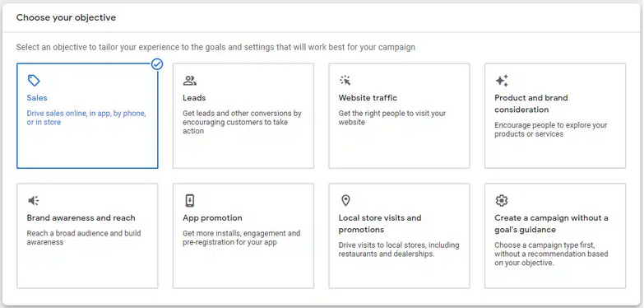This screenshot has width=644, height=308.
Task: Click 'Get more installs' description text
Action: click(242, 238)
